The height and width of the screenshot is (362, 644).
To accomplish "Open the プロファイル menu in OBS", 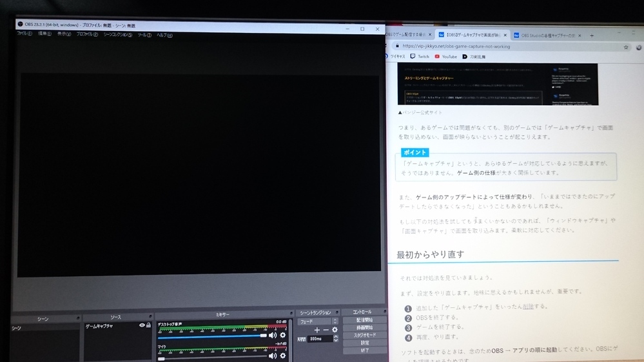I will coord(87,34).
